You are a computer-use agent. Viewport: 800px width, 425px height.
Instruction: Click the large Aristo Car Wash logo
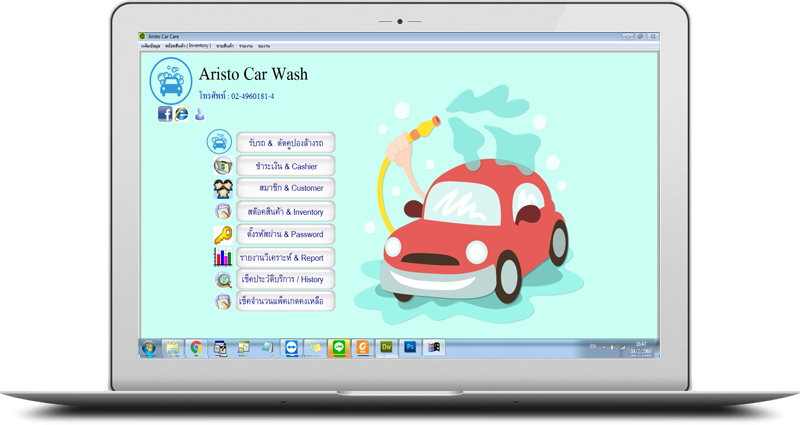(x=171, y=81)
